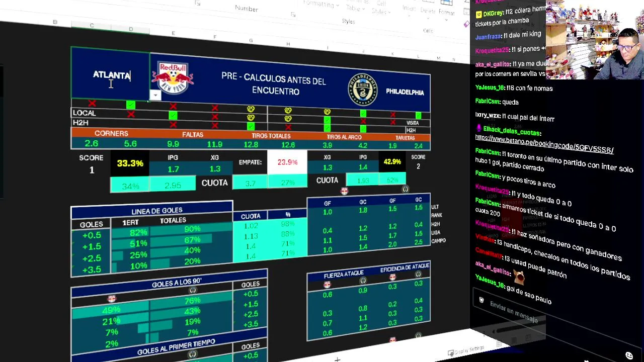Select column G header
The width and height of the screenshot is (644, 362).
[251, 40]
